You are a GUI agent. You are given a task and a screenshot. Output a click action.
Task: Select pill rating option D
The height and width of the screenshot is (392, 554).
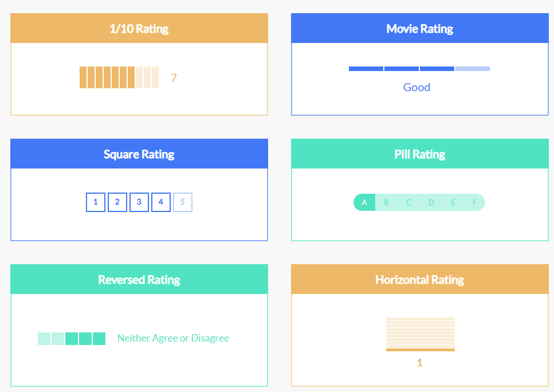(x=431, y=202)
